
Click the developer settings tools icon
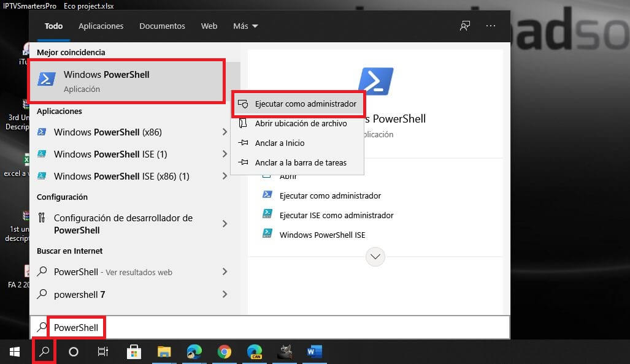tap(41, 218)
